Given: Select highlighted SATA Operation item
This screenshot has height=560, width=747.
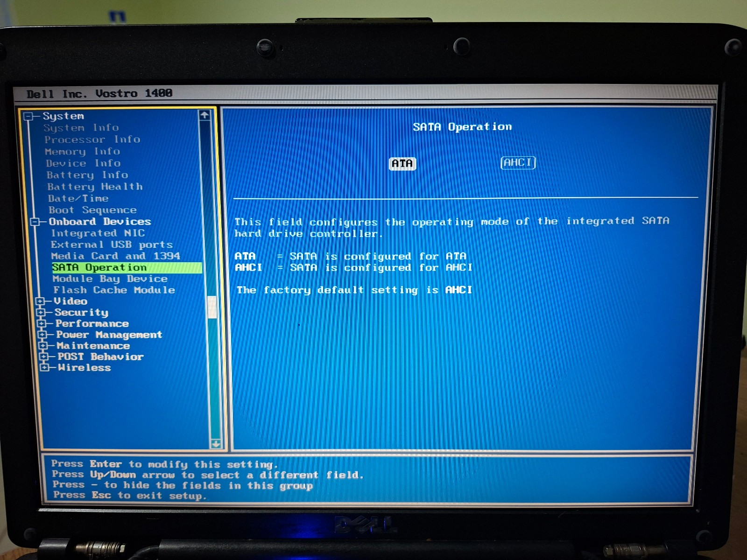Looking at the screenshot, I should (127, 267).
